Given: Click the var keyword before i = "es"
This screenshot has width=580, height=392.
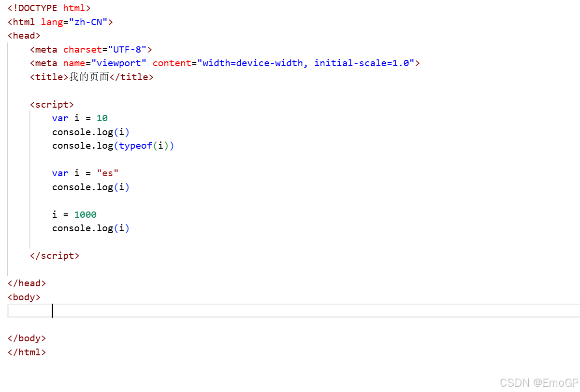Looking at the screenshot, I should click(x=60, y=173).
